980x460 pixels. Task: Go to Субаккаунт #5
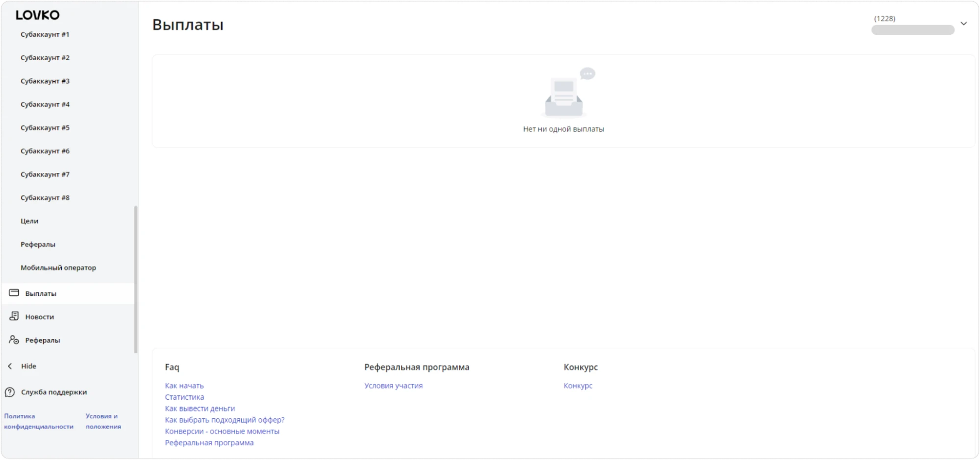tap(45, 128)
